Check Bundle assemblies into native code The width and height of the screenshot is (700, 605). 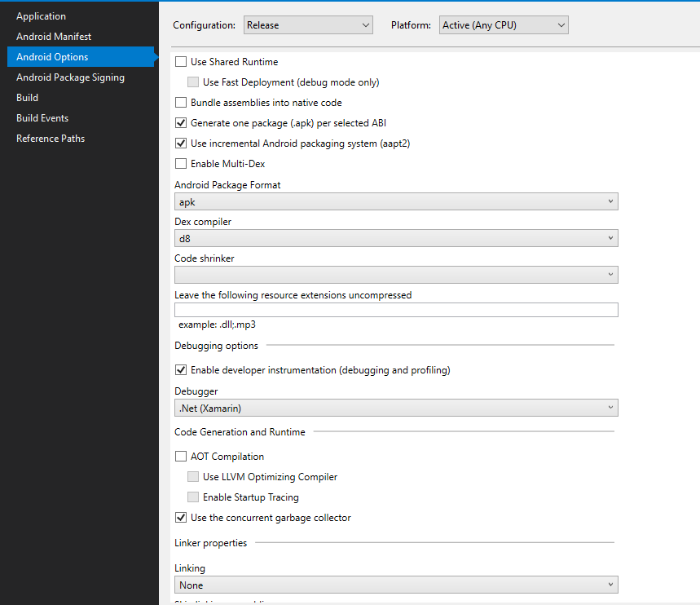(181, 103)
